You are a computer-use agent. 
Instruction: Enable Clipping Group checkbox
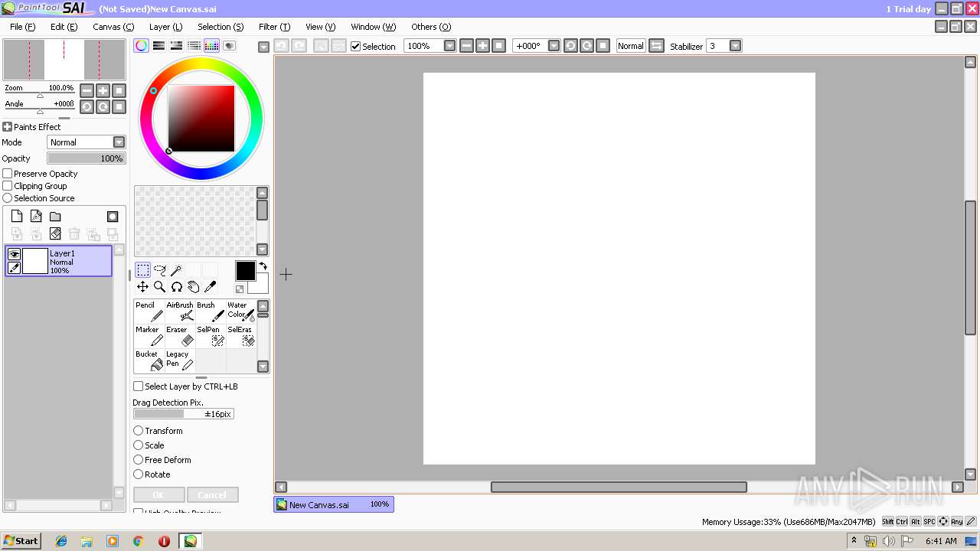point(8,186)
